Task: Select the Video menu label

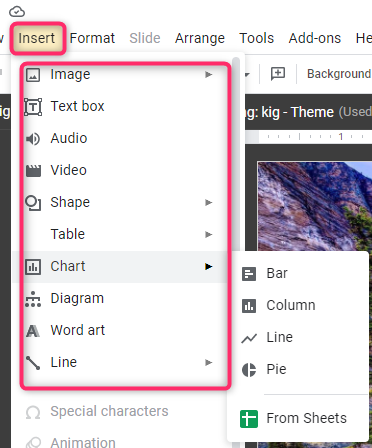Action: pyautogui.click(x=68, y=170)
